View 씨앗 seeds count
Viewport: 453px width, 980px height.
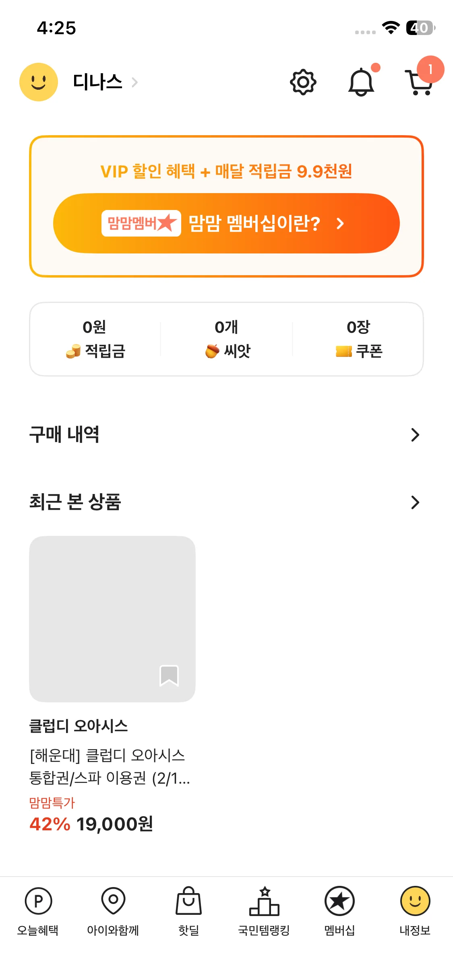click(227, 339)
